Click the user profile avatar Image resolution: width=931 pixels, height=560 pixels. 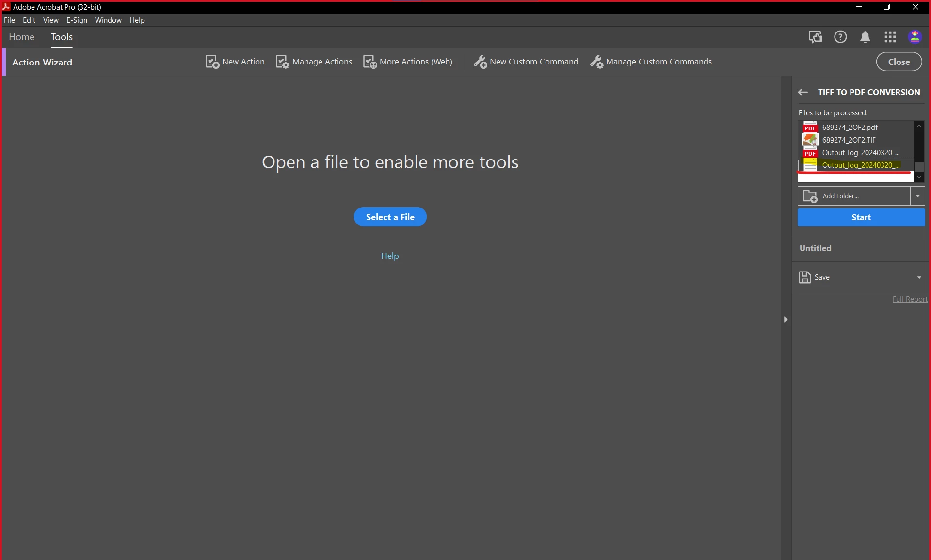pyautogui.click(x=915, y=37)
